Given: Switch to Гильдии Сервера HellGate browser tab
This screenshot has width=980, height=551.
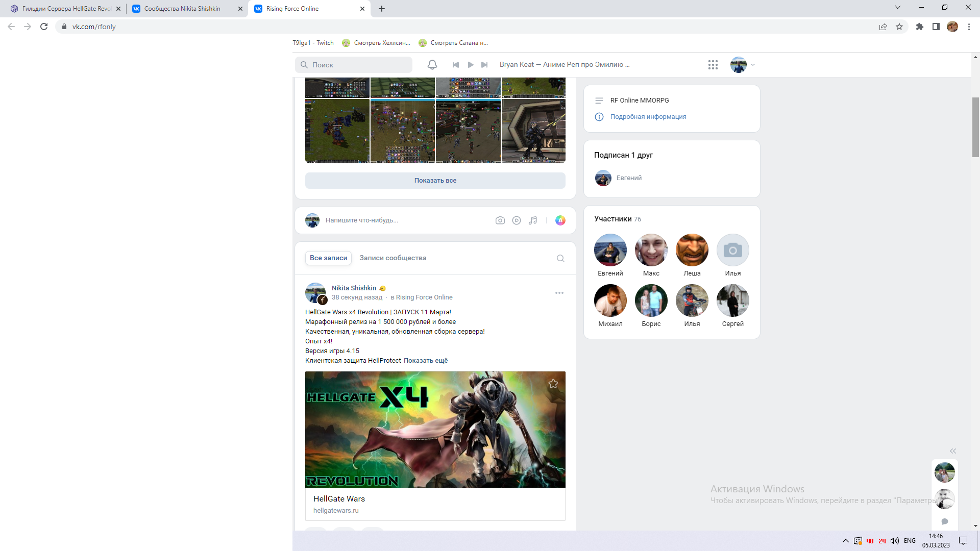Looking at the screenshot, I should (66, 9).
